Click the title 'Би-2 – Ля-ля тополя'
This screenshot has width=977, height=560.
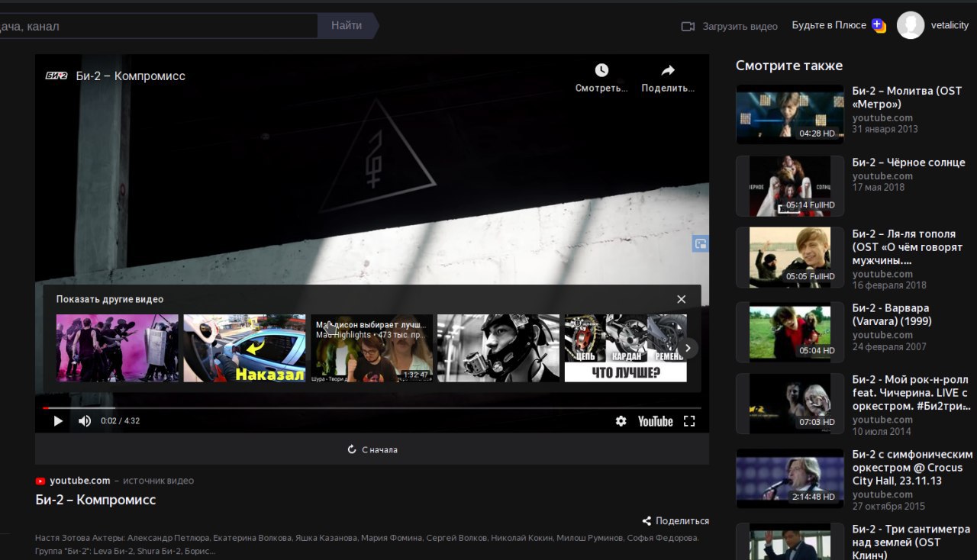[x=908, y=246]
